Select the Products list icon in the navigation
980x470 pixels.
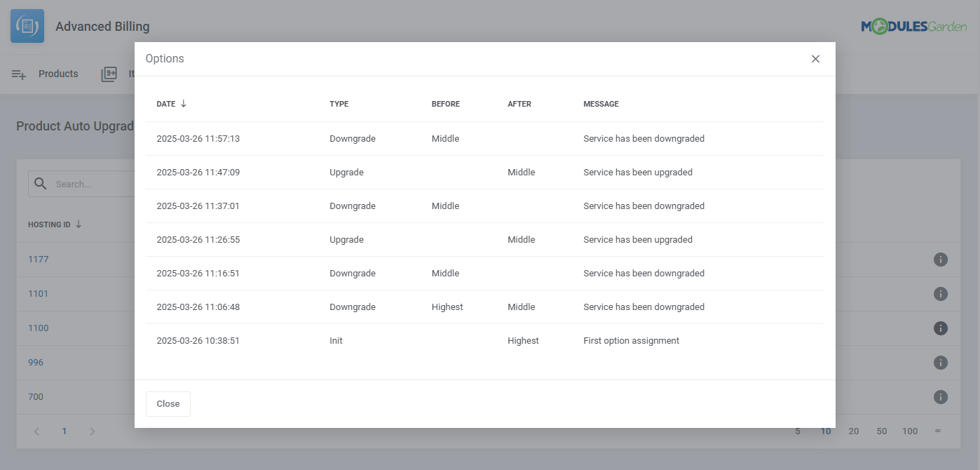coord(18,74)
